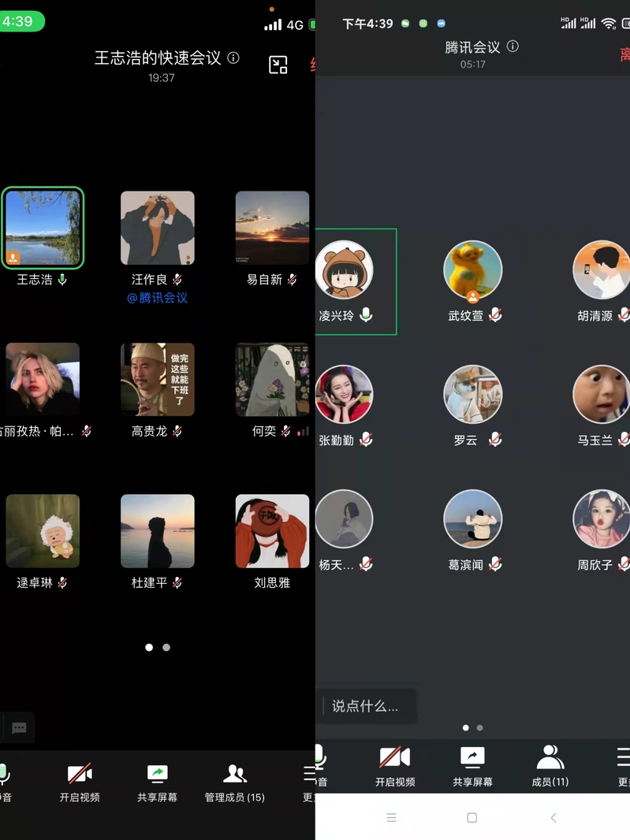
Task: Tap the minimize-to-floating-window icon
Action: click(278, 65)
